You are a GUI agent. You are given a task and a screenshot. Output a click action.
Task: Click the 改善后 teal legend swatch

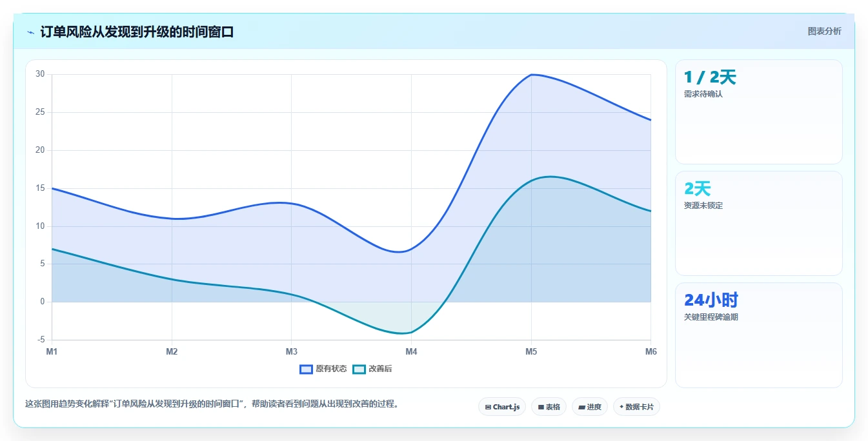tap(359, 369)
